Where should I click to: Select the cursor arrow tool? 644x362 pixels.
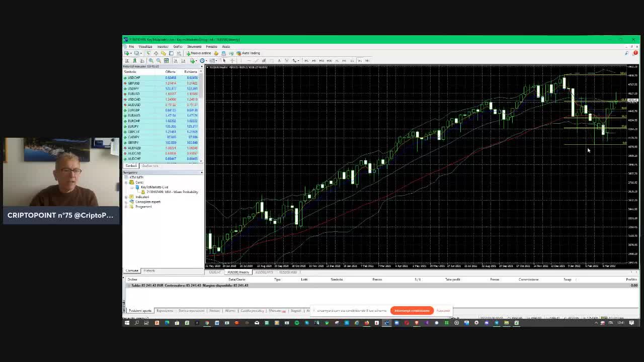[x=224, y=60]
